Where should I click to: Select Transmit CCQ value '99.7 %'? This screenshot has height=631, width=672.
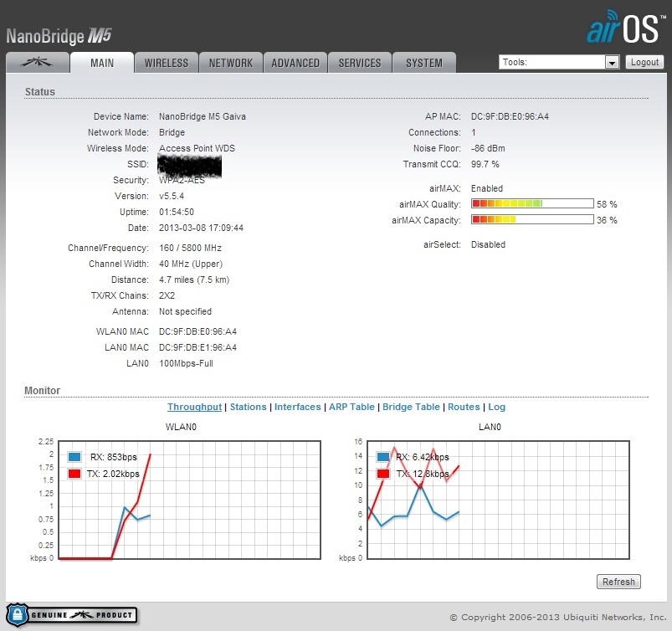(485, 164)
